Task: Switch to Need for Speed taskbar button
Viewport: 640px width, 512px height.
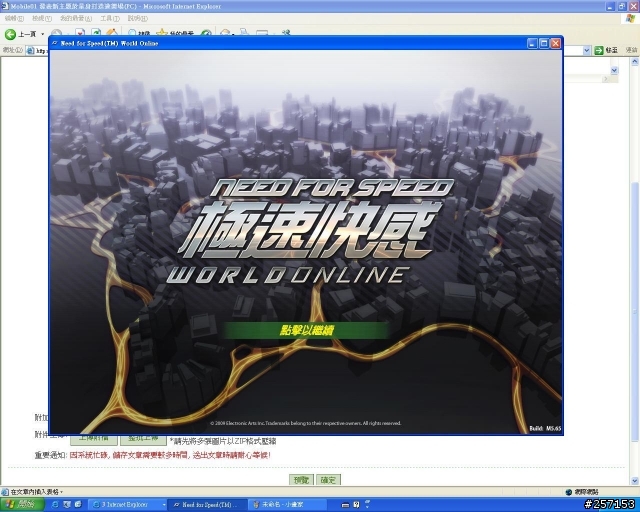Action: click(207, 505)
